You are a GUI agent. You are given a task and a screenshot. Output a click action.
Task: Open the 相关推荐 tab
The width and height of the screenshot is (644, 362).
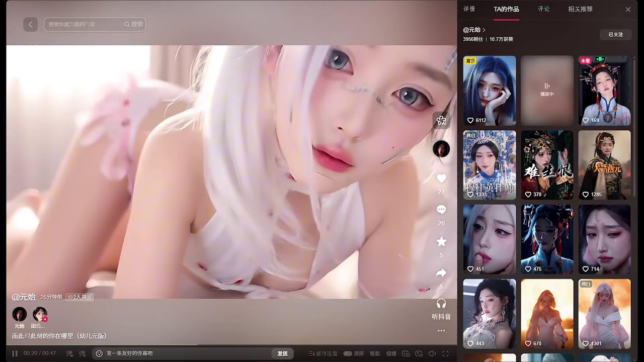click(580, 9)
